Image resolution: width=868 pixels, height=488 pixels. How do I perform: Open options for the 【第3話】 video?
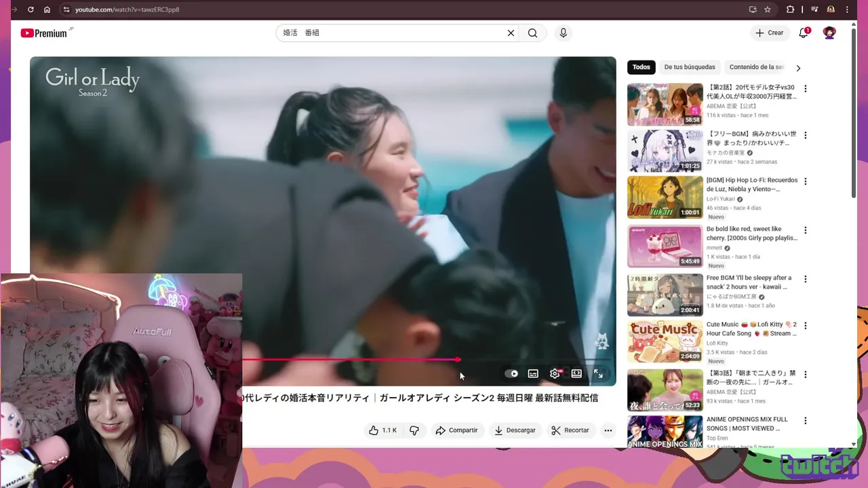point(806,374)
